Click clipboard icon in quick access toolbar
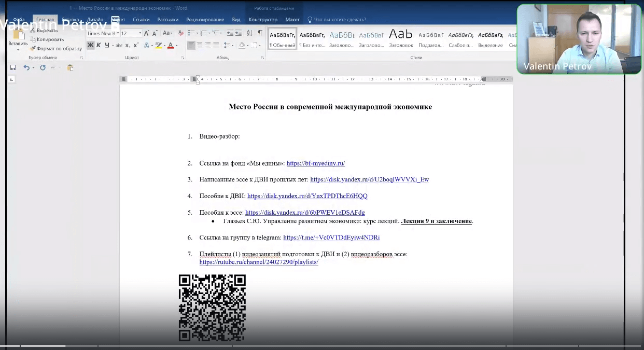Viewport: 644px width, 350px height. 70,67
